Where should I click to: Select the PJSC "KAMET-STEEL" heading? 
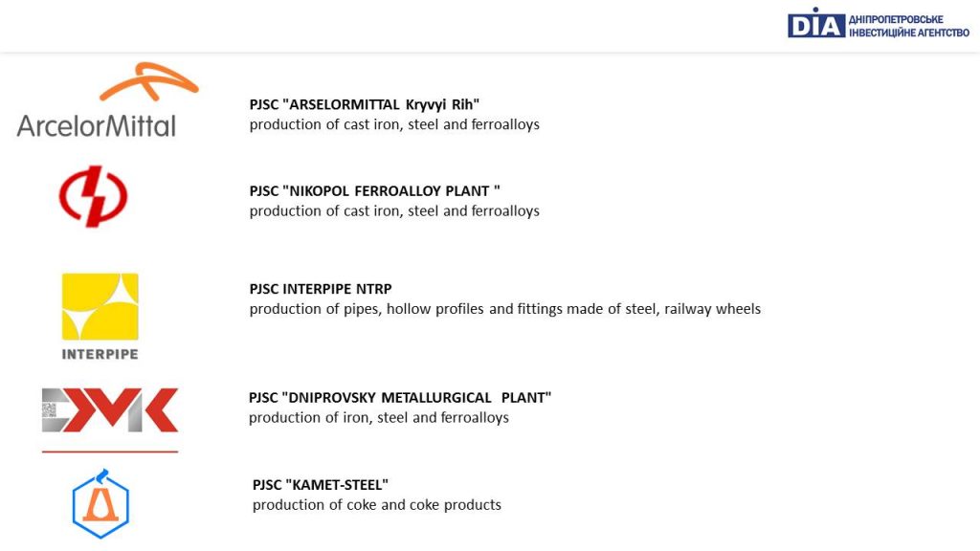(321, 484)
